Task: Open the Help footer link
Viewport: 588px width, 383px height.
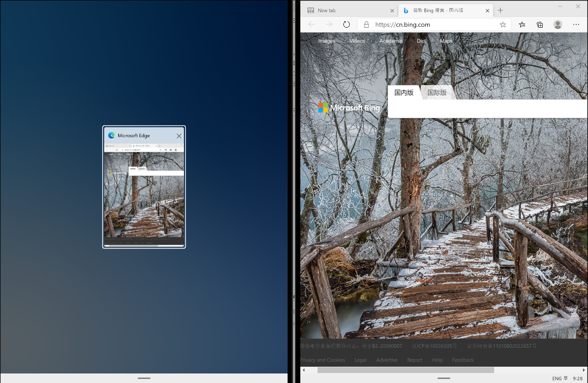Action: (437, 360)
